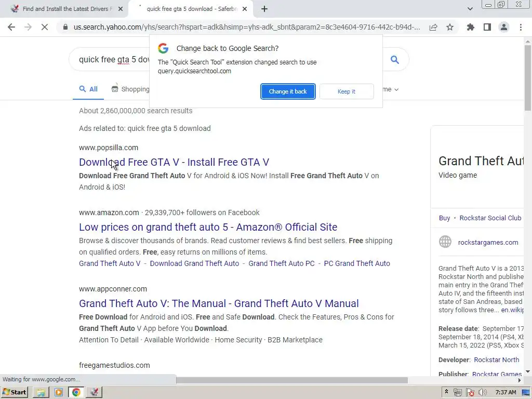
Task: Open a new tab
Action: 264,9
